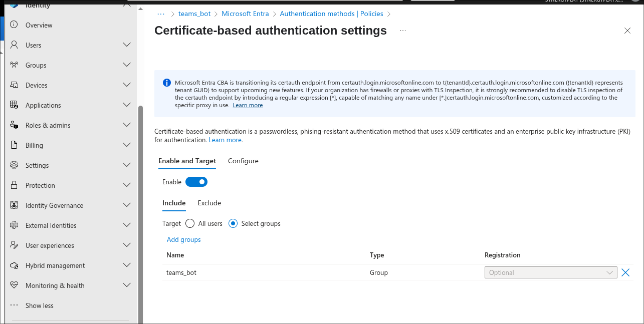Select the Select groups radio button

click(233, 223)
